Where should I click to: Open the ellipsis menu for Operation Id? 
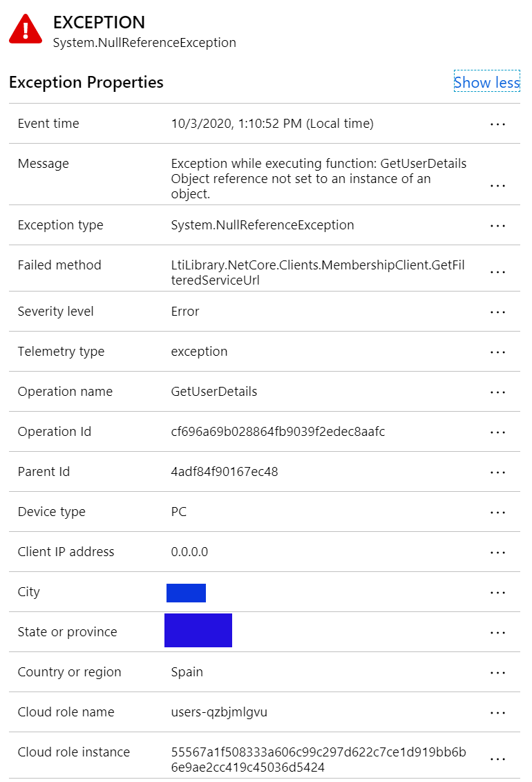(497, 432)
